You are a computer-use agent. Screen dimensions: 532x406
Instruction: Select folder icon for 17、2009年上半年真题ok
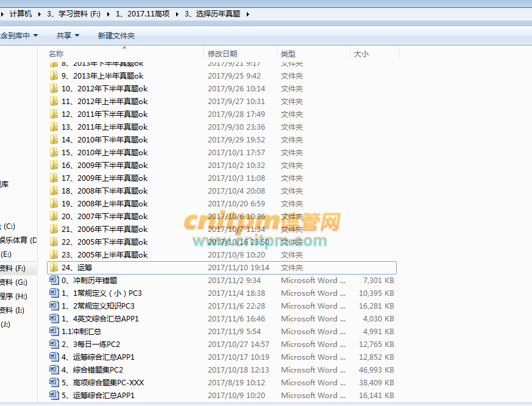click(54, 178)
